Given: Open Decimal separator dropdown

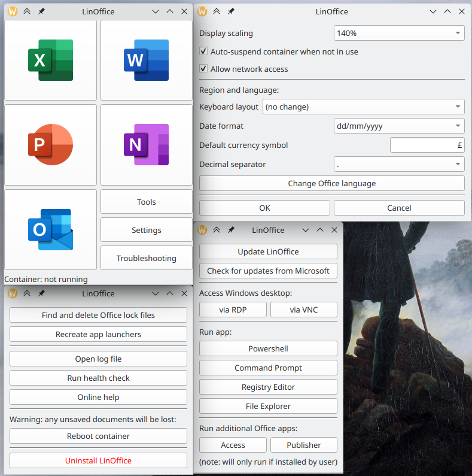Looking at the screenshot, I should pyautogui.click(x=399, y=164).
